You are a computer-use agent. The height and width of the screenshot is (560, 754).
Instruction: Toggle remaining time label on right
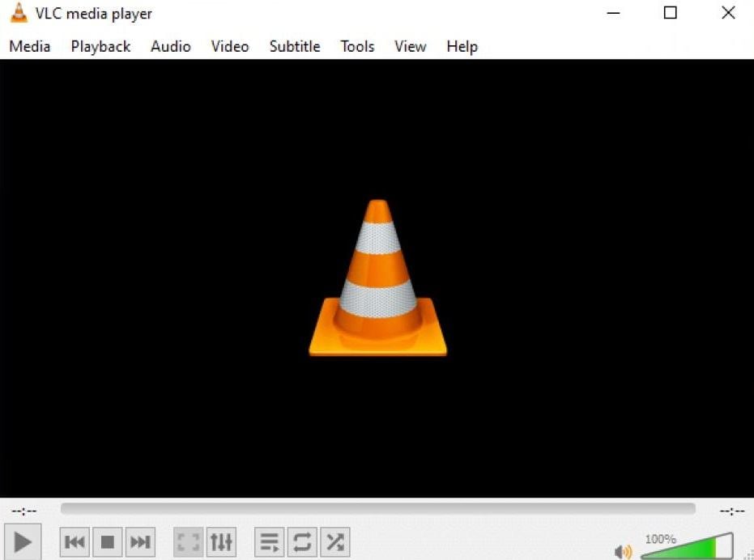pyautogui.click(x=732, y=511)
